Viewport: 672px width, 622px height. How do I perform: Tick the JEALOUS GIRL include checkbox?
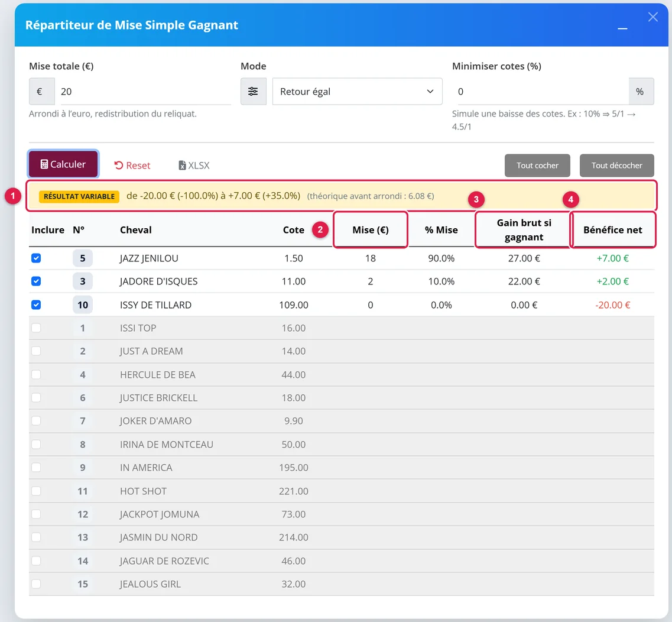point(36,584)
